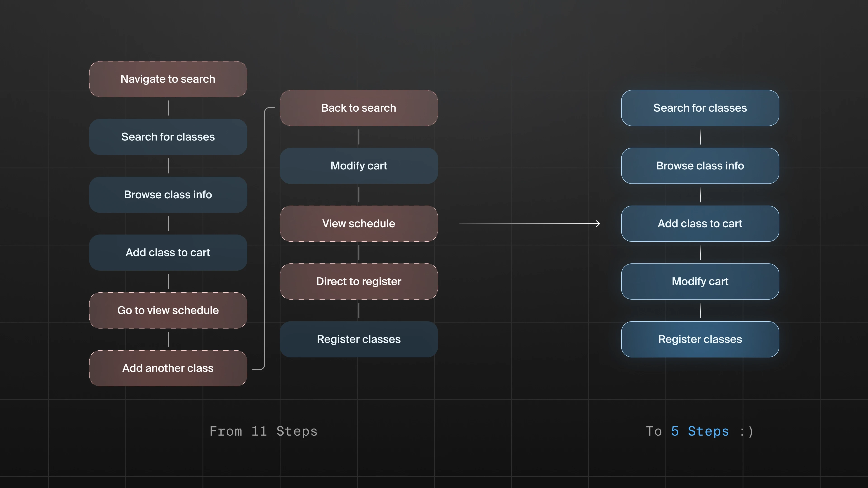Select the outlined Add class to cart step

(x=700, y=224)
